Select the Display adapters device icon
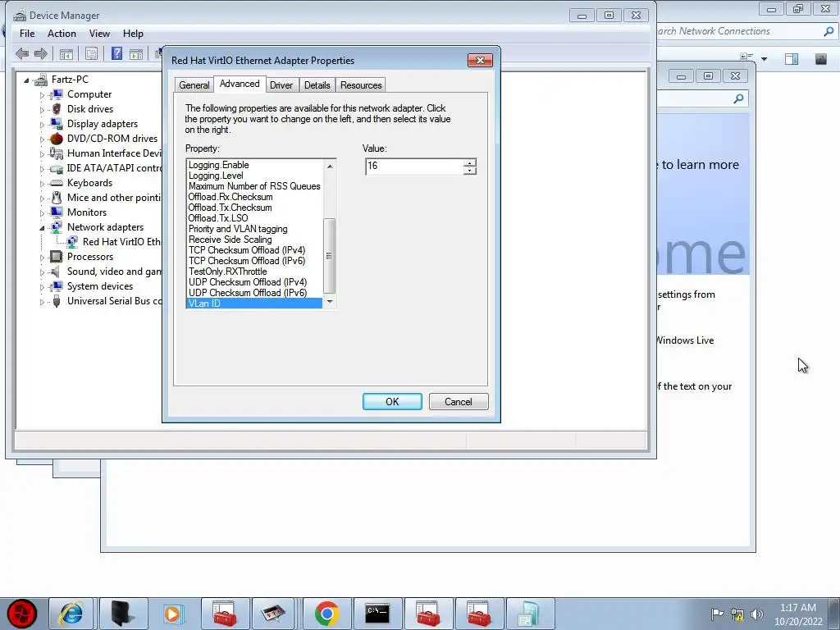This screenshot has width=840, height=630. coord(57,124)
